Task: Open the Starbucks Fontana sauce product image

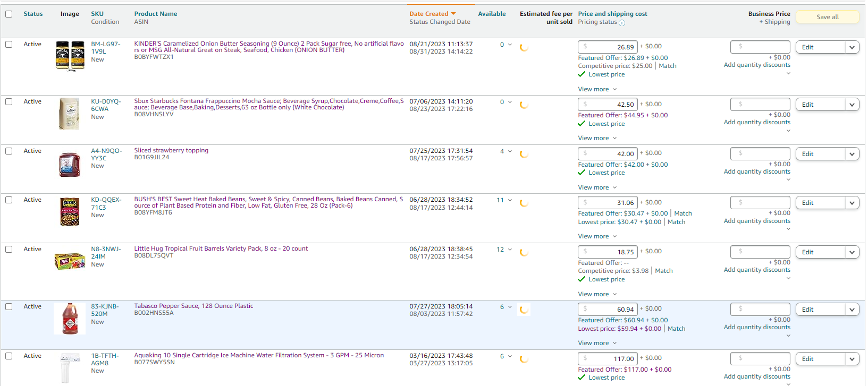Action: pos(70,114)
